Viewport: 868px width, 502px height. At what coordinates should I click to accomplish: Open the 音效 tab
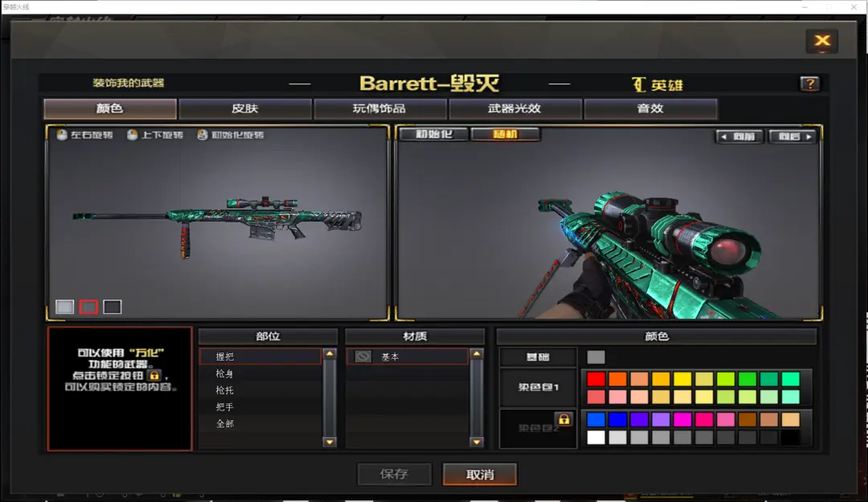[x=650, y=108]
